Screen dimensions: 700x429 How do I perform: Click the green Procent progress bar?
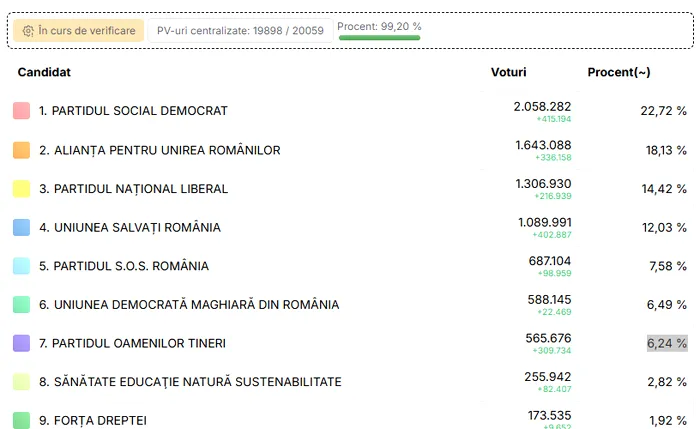379,37
